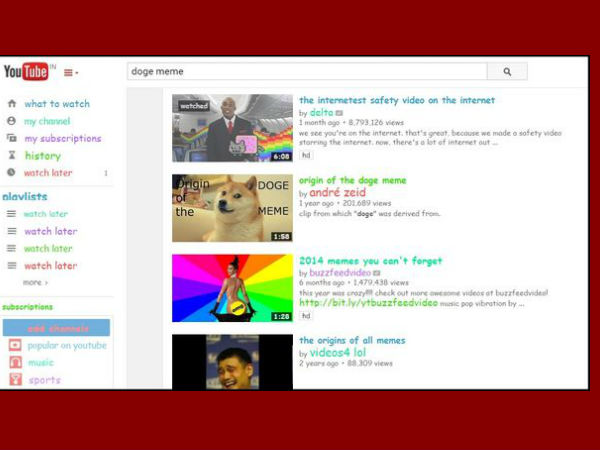Viewport: 600px width, 450px height.
Task: Open the last red 'watch later' playlist
Action: [51, 266]
